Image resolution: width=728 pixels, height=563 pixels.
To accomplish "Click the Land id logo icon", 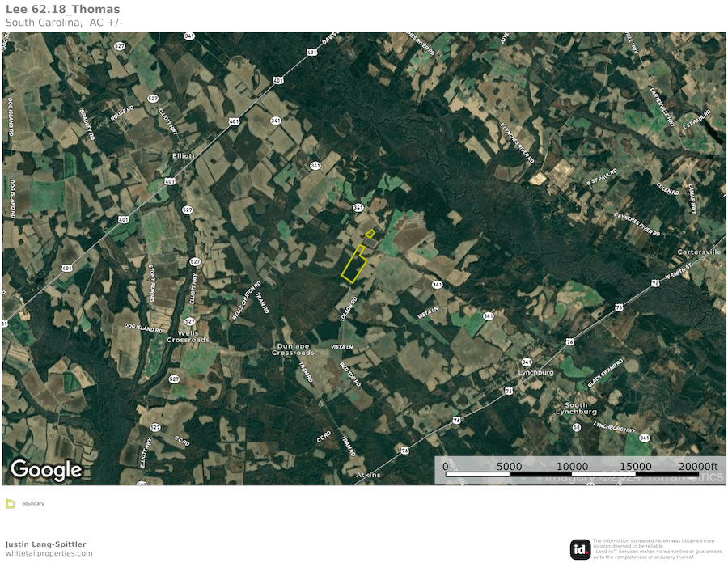I will point(580,549).
